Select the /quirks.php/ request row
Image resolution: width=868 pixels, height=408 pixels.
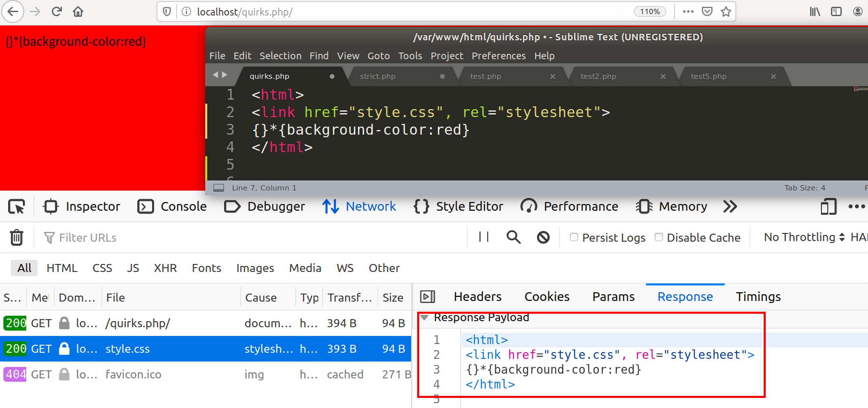pos(206,323)
